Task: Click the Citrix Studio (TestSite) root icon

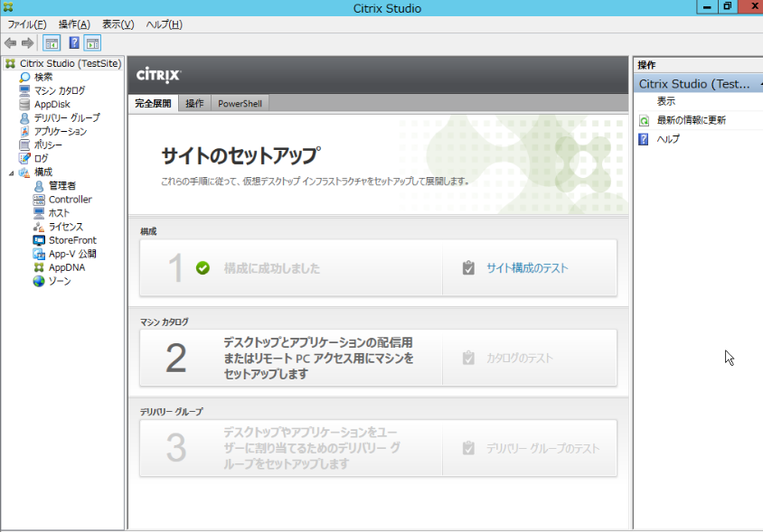Action: click(x=10, y=63)
